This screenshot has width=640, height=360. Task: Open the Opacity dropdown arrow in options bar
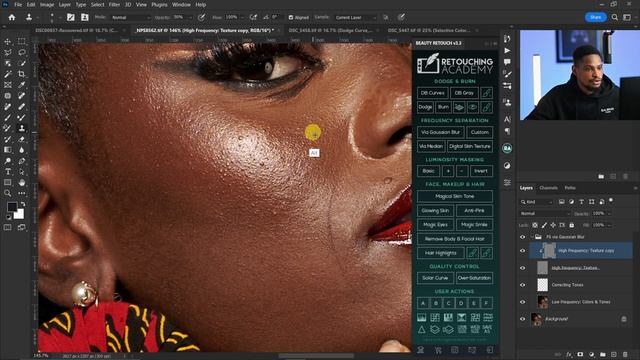pos(191,18)
